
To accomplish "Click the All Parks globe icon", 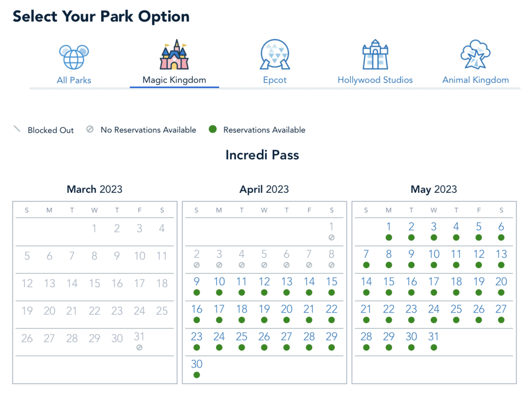I will point(74,57).
